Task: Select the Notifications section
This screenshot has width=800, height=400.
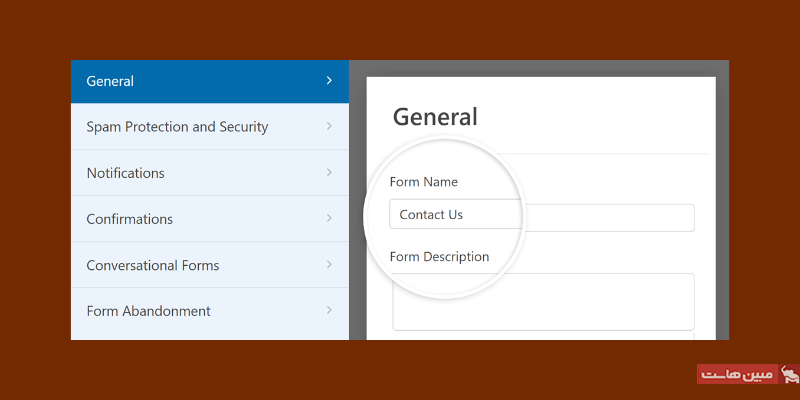Action: [x=125, y=173]
